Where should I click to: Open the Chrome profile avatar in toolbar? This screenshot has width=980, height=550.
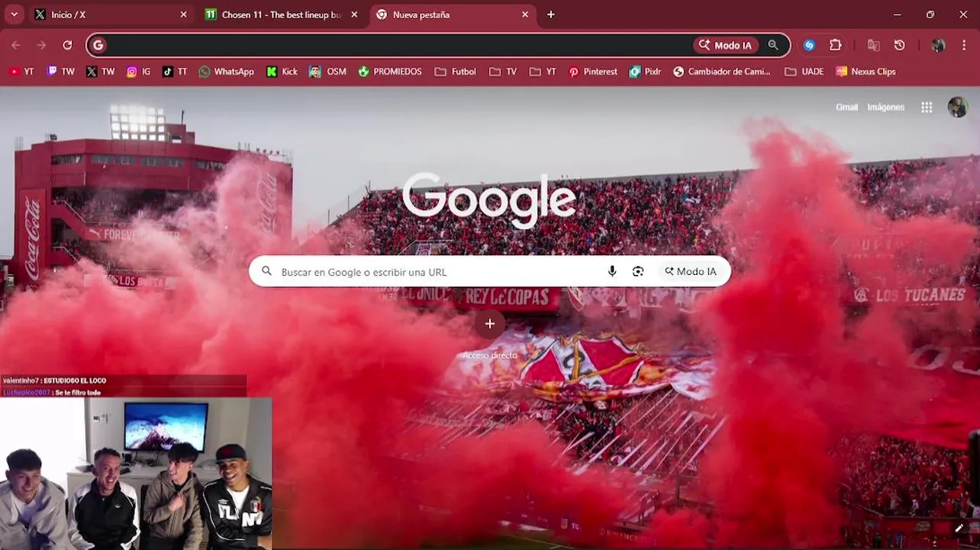point(938,45)
